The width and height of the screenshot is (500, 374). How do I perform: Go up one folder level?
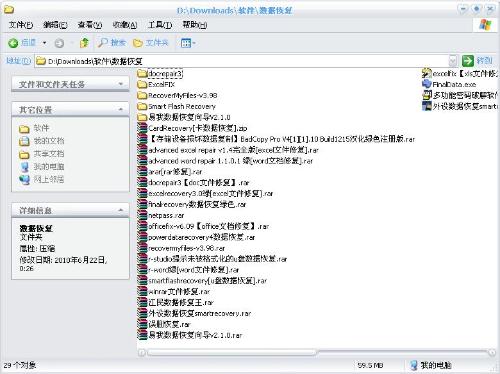pos(85,43)
